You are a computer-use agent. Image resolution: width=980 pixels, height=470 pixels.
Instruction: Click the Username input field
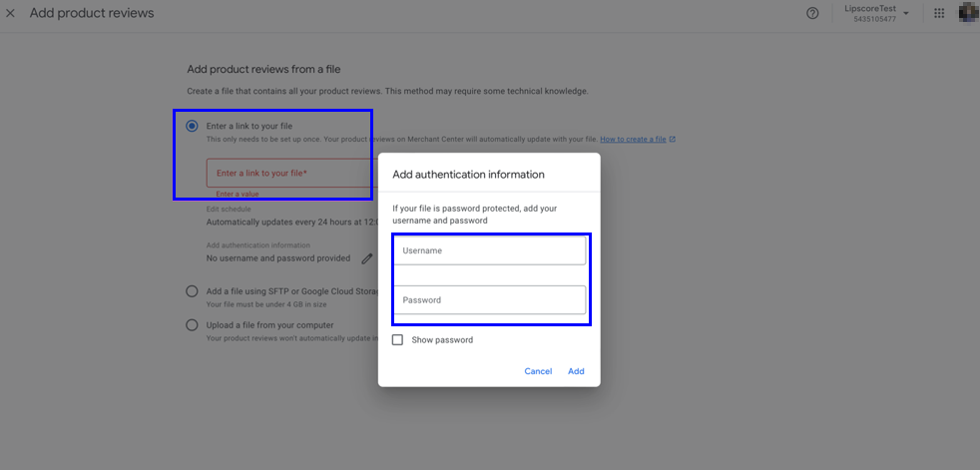pyautogui.click(x=489, y=250)
